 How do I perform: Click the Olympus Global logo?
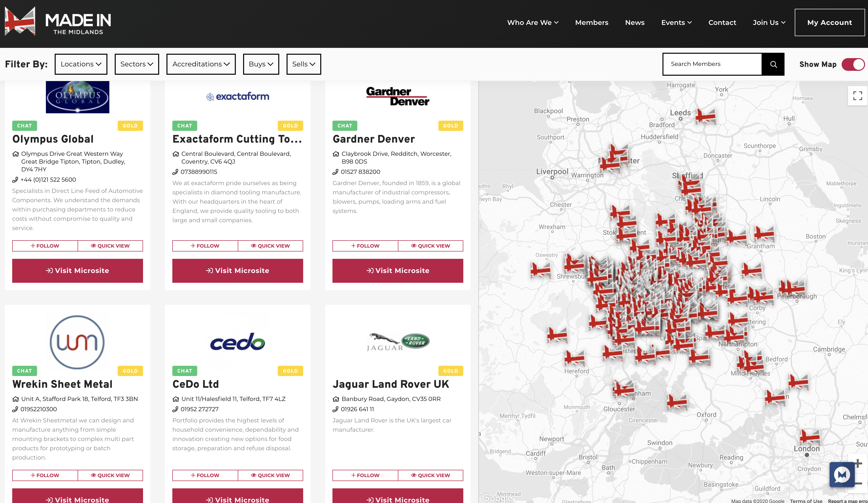[78, 97]
